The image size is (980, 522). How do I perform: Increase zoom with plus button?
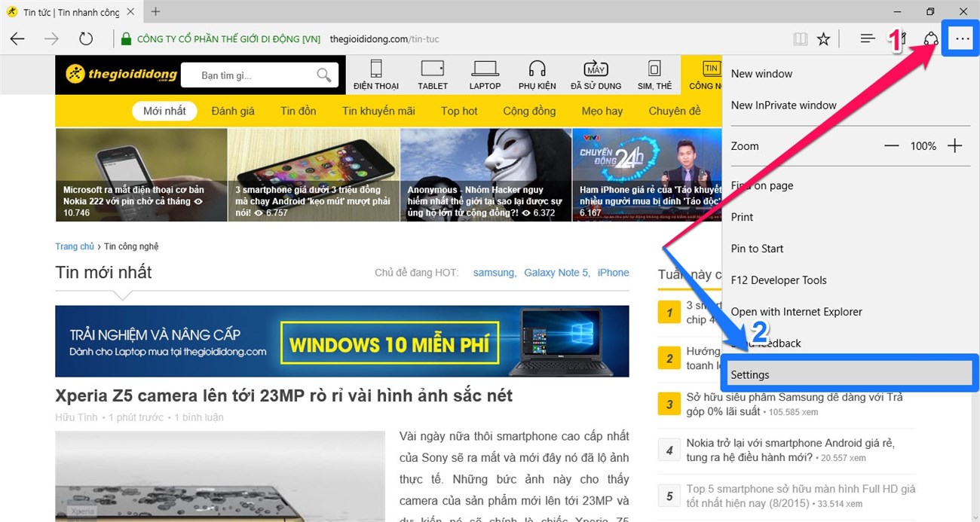coord(954,146)
